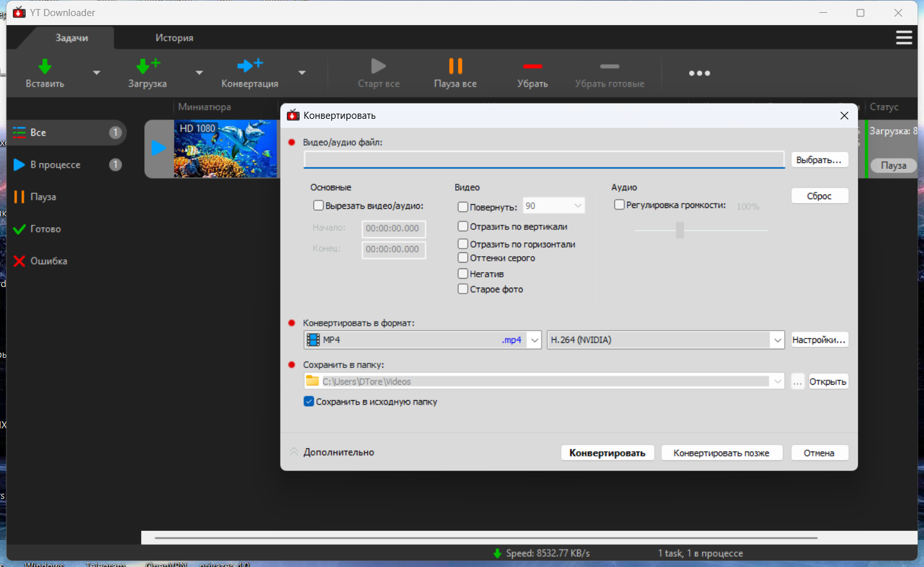Click the volume adjustment slider
924x567 pixels.
680,230
